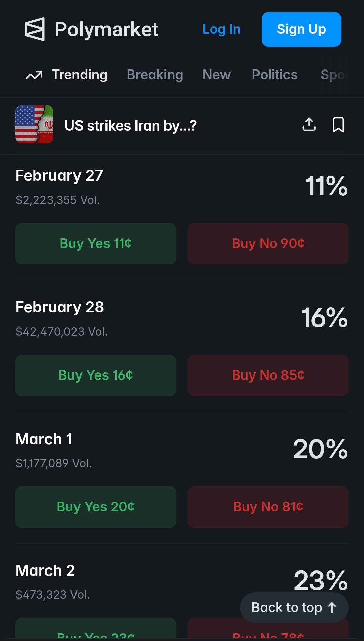364x641 pixels.
Task: Go to the Trending tab
Action: pos(80,75)
